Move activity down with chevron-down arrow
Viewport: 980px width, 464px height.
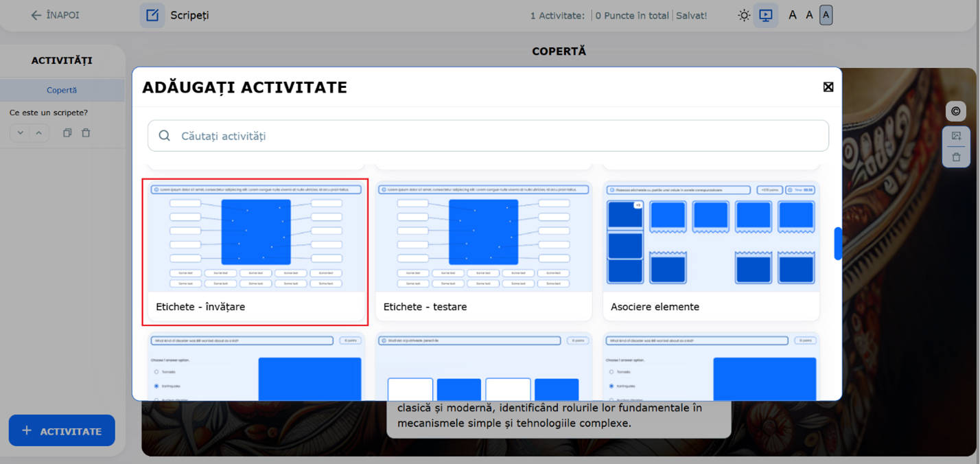tap(21, 133)
